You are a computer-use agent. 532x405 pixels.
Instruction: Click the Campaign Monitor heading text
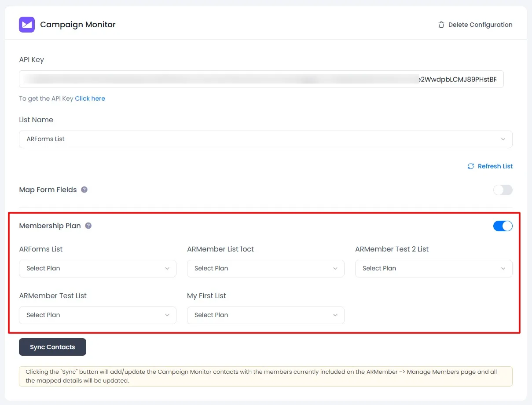78,25
